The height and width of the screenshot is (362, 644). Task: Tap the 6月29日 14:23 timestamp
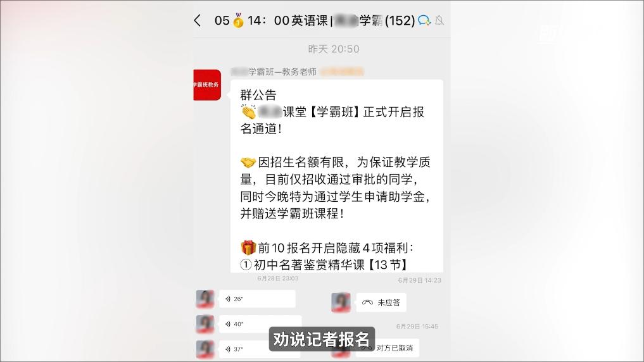419,280
